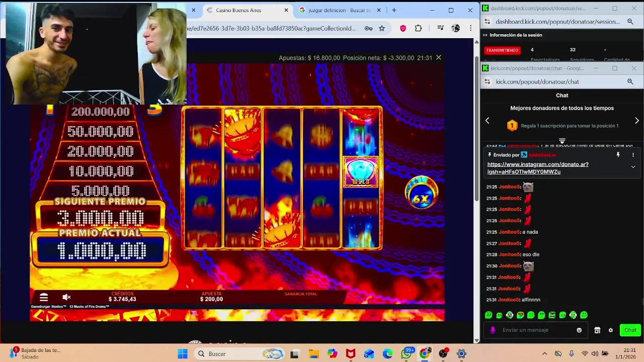Open the red shield extension icon

pos(403,28)
